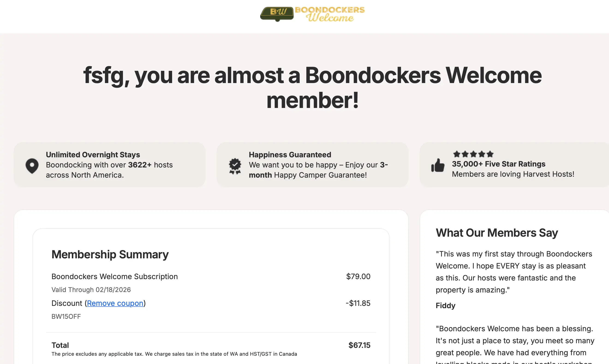Click the Boondockers Welcome logo
Image resolution: width=609 pixels, height=364 pixels.
tap(312, 14)
